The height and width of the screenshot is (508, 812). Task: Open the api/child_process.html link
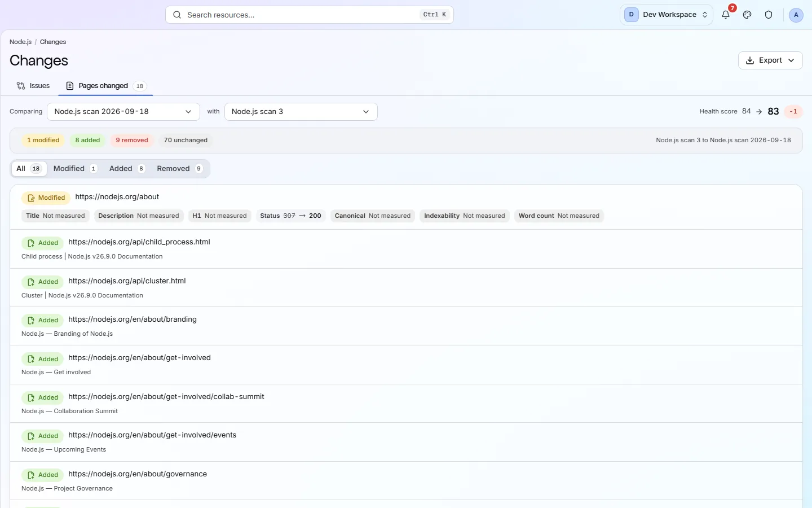tap(139, 242)
